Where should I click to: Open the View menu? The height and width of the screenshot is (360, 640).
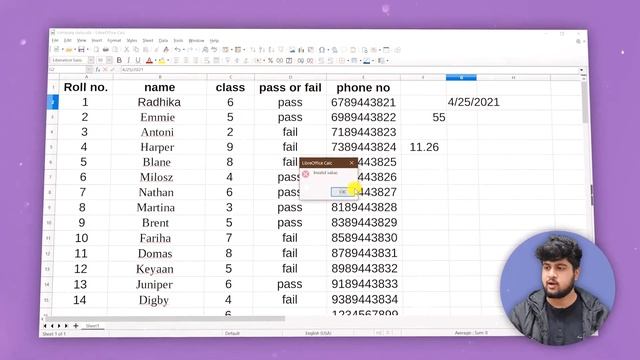[x=82, y=40]
